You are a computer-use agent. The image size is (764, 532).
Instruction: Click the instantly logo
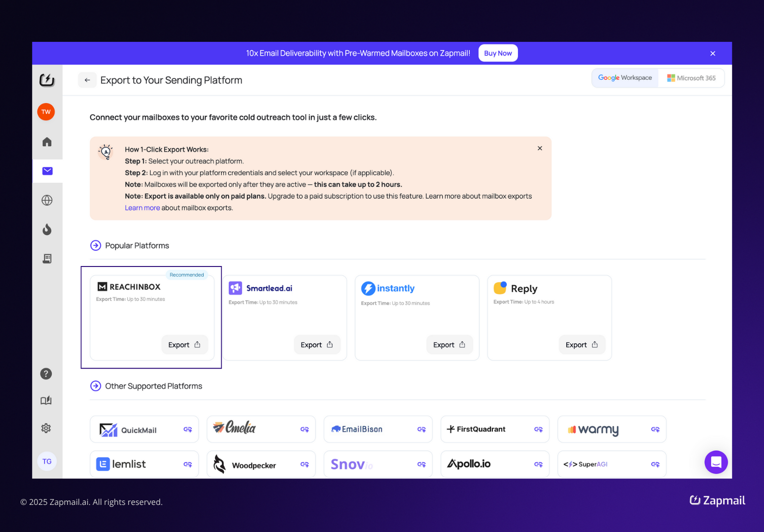coord(388,288)
